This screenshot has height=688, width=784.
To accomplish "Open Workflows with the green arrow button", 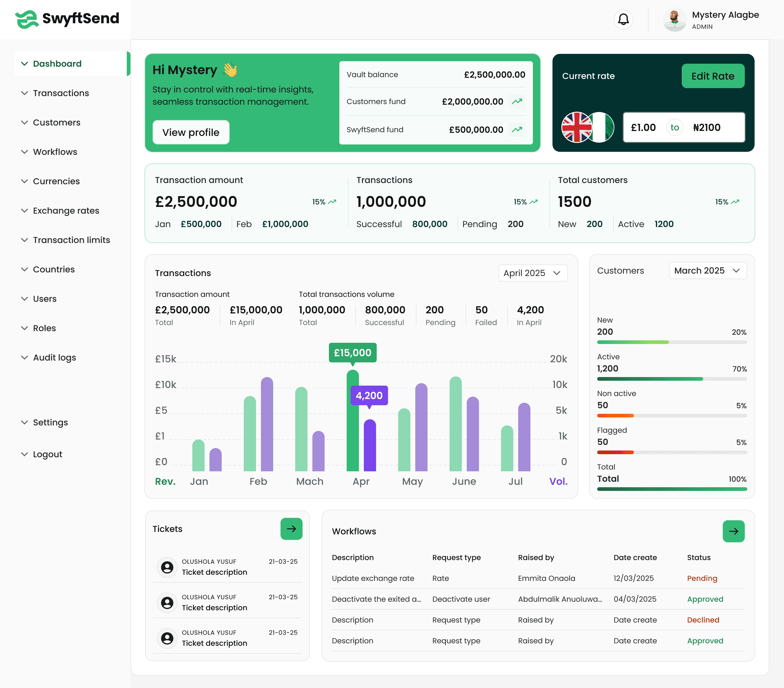I will pos(733,531).
